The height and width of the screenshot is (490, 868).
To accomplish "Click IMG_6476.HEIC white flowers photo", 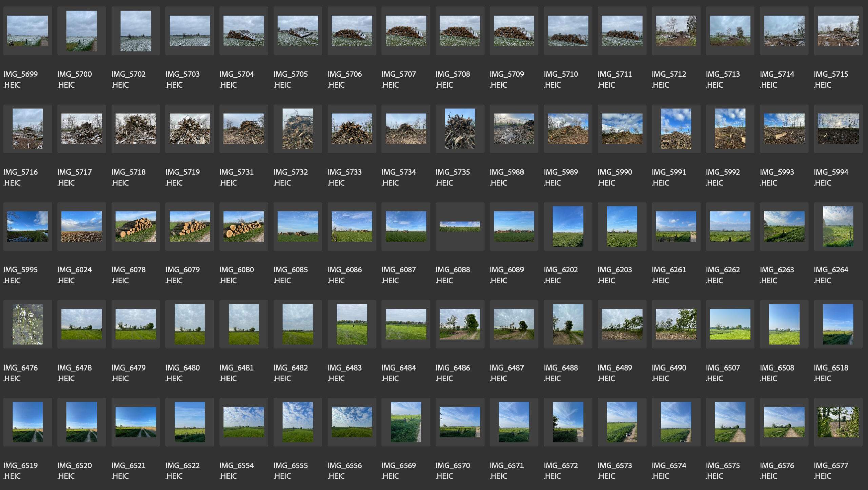I will [27, 324].
